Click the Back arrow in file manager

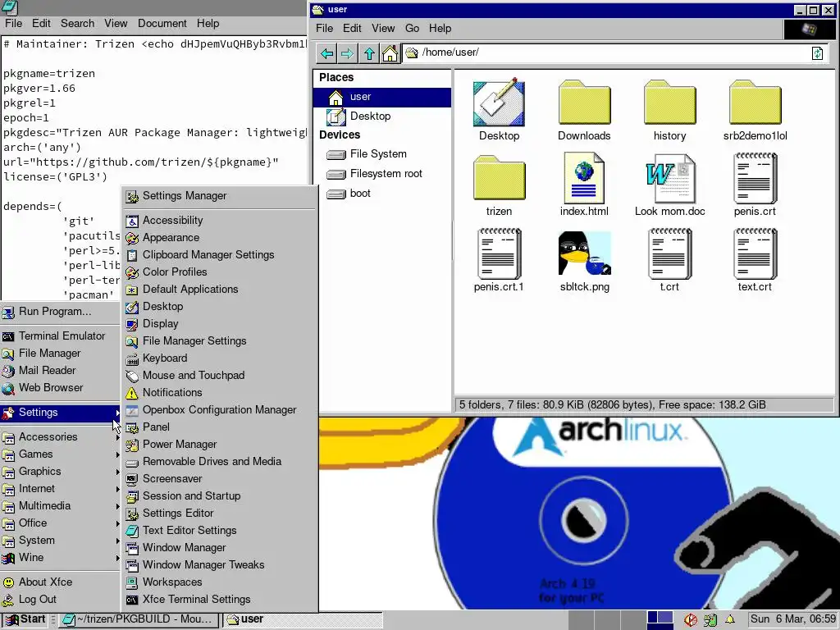(x=326, y=53)
